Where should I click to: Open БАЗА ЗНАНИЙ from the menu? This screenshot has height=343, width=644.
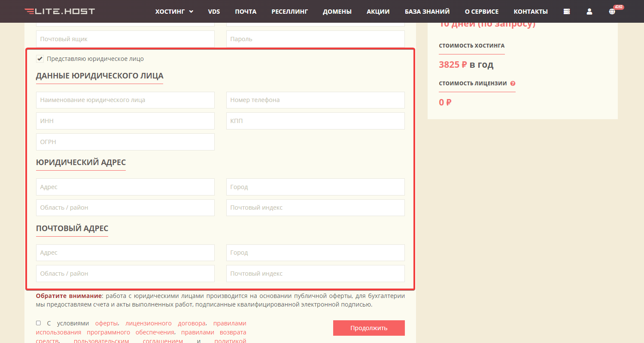tap(427, 12)
